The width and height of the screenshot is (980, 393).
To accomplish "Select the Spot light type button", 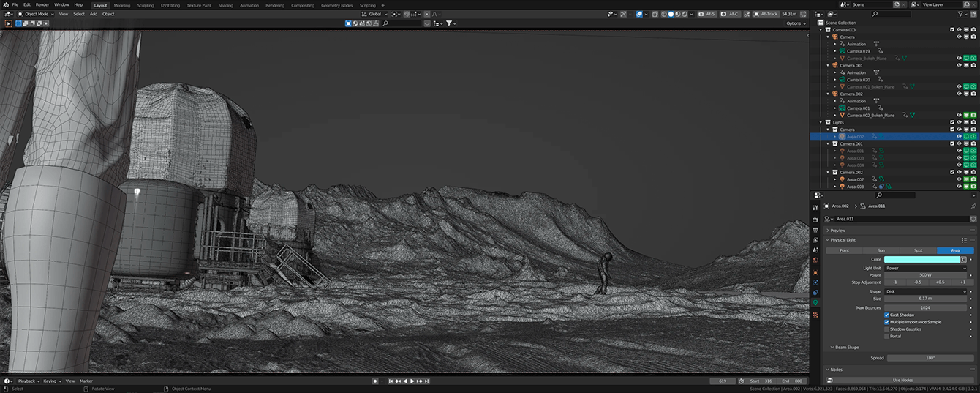I will pos(918,250).
